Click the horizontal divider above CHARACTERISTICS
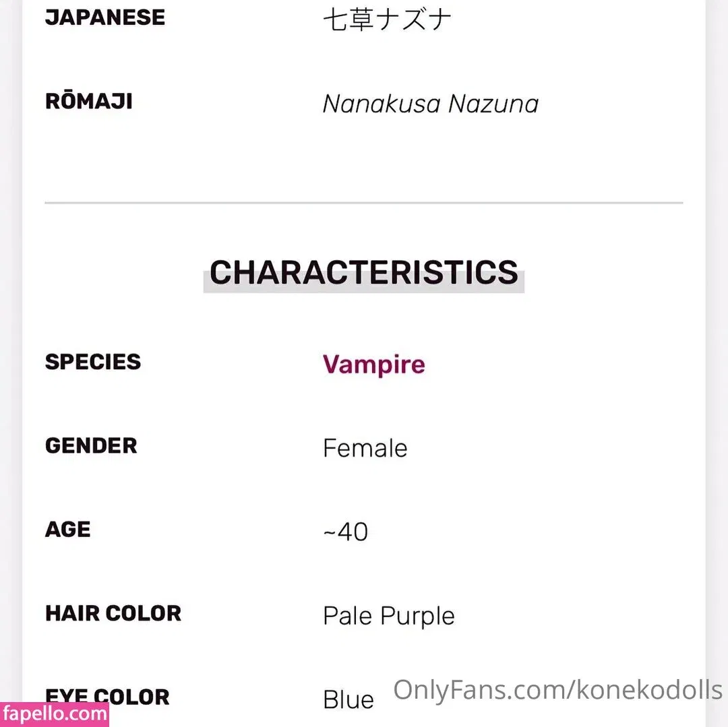 363,202
